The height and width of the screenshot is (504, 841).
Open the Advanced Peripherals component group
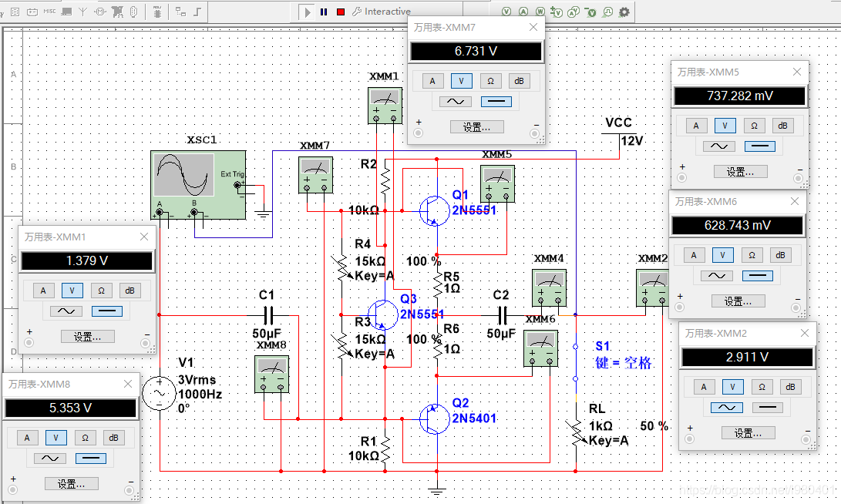[x=66, y=12]
